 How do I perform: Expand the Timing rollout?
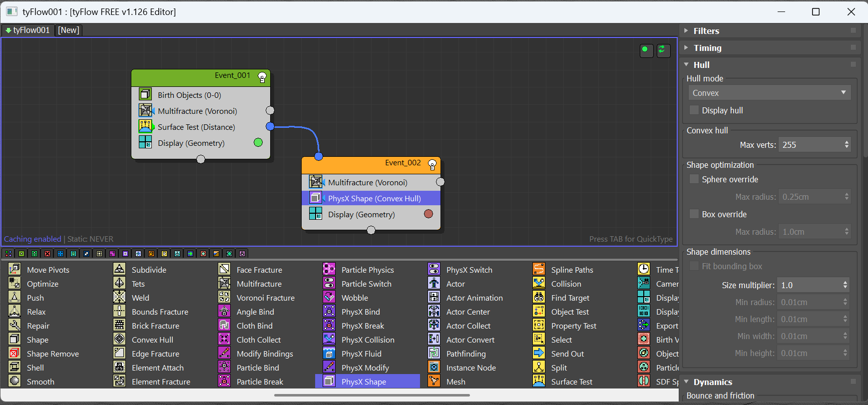(687, 48)
